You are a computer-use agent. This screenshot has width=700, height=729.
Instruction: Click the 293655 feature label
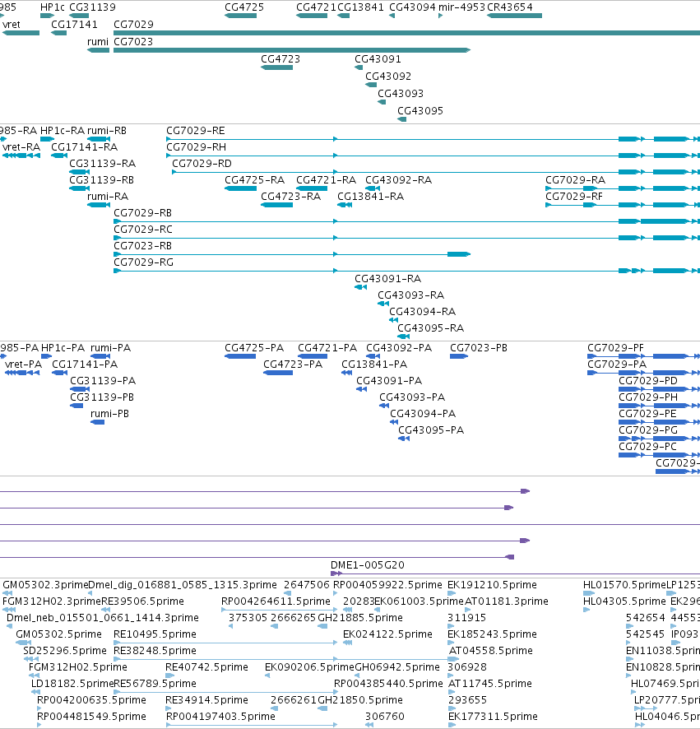click(467, 700)
